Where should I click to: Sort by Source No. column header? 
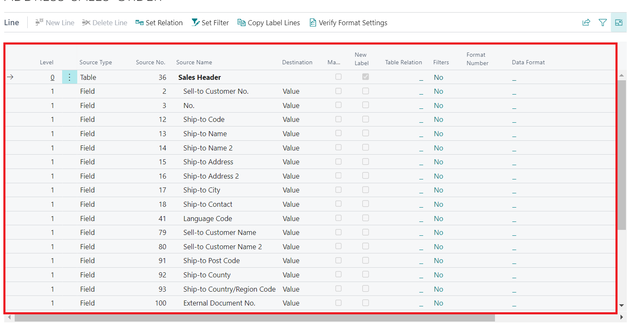tap(150, 62)
